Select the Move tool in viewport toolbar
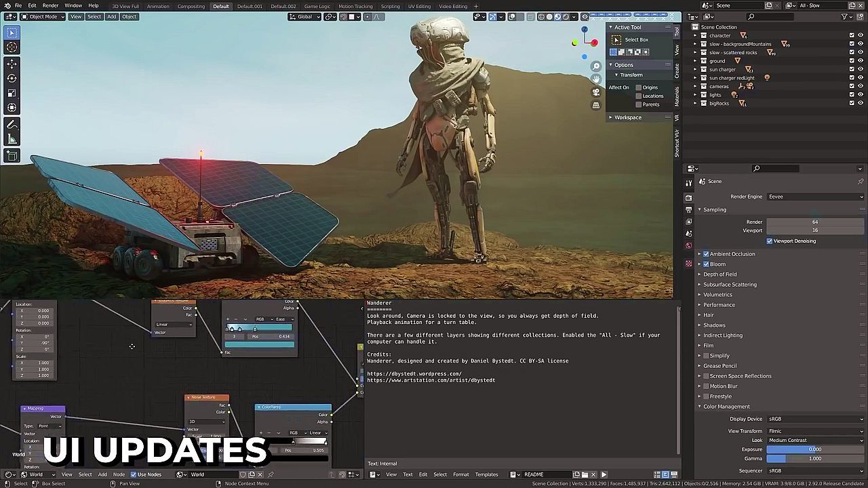This screenshot has height=488, width=868. click(x=12, y=63)
